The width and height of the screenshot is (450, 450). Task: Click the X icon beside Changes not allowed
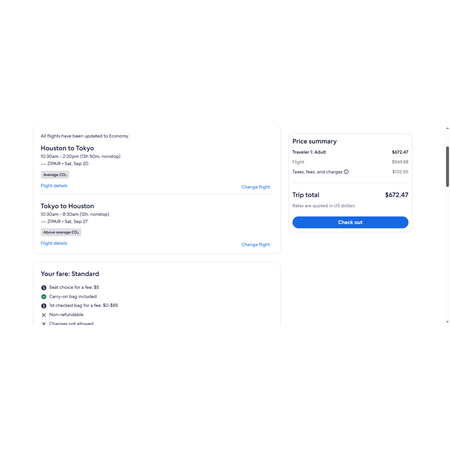44,323
